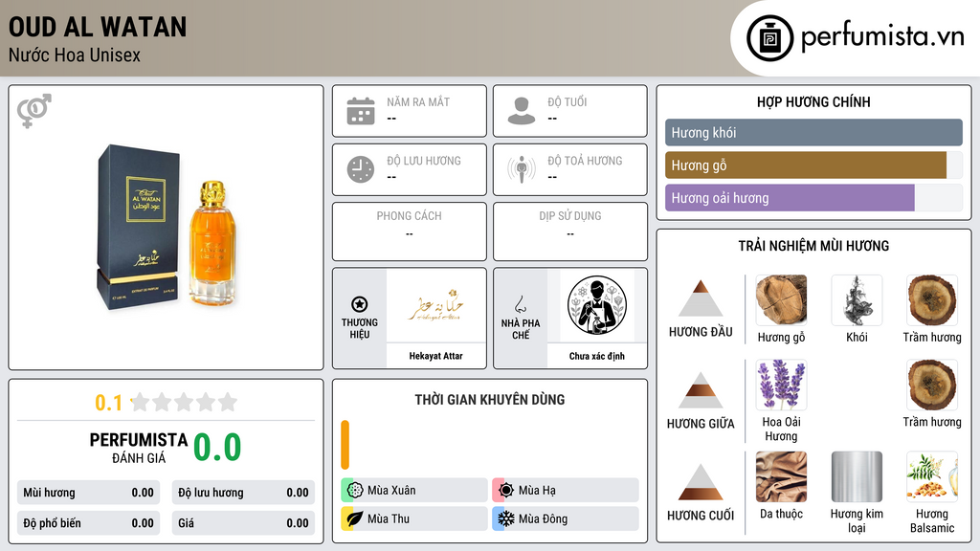The width and height of the screenshot is (980, 551).
Task: Click the Oud Al Watan product photo
Action: (x=167, y=228)
